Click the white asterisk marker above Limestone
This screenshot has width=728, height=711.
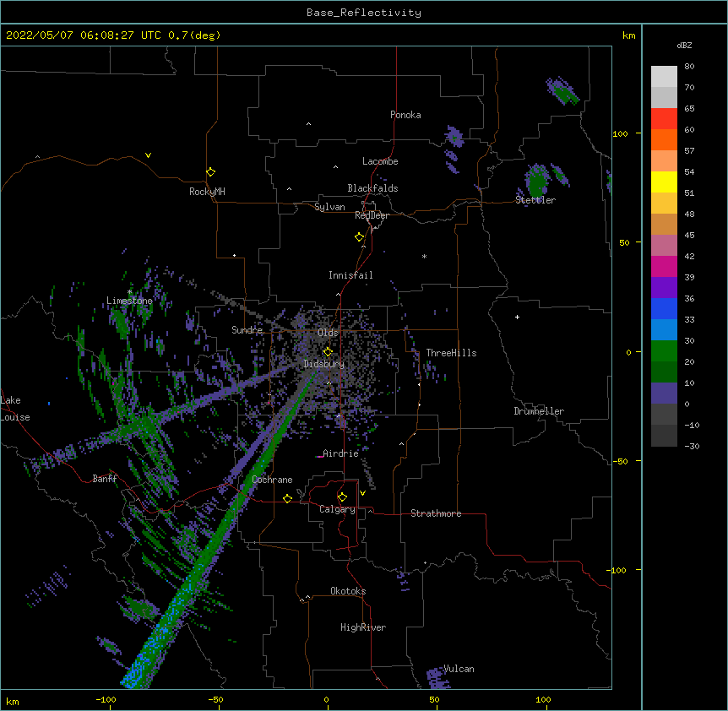pyautogui.click(x=129, y=291)
